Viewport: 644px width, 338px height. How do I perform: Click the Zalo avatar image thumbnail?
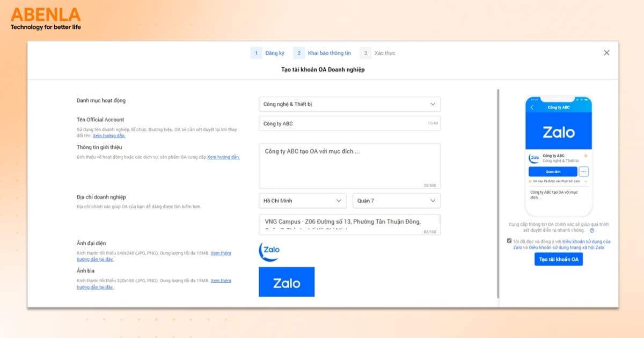coord(269,251)
